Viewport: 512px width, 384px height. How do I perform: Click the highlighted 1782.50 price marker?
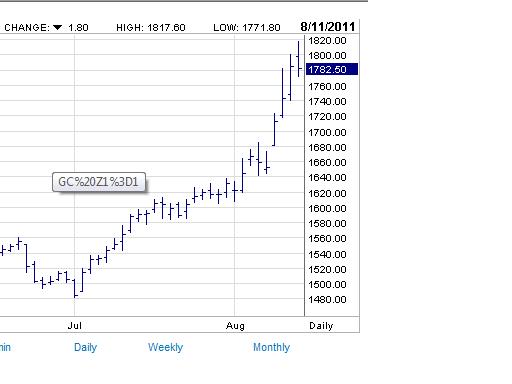click(332, 69)
